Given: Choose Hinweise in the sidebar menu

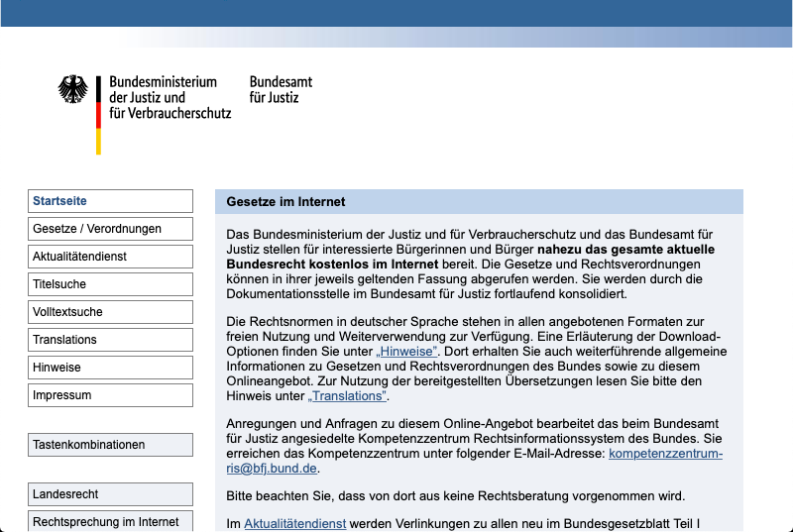Looking at the screenshot, I should pos(110,368).
